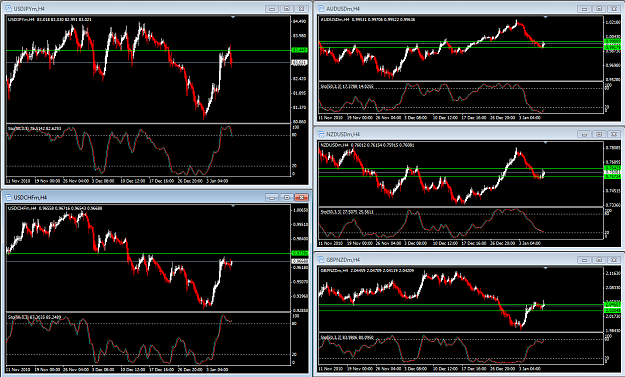
Task: Click the white current price label in USDCHFm chart
Action: 300,261
